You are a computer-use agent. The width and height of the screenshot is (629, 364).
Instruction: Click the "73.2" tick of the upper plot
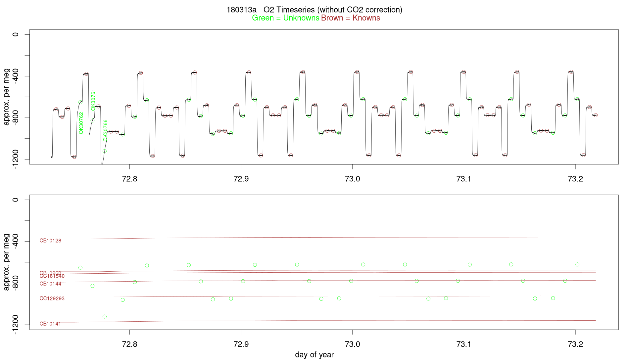(x=575, y=179)
